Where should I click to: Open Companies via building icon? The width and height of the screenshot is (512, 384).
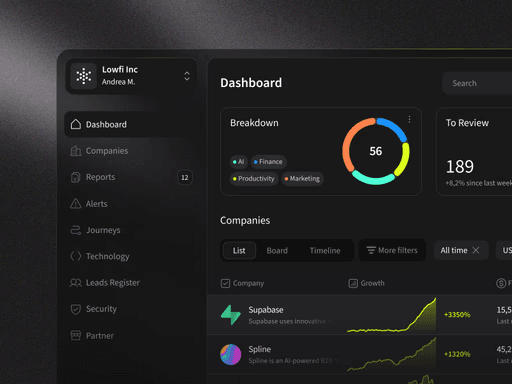76,151
